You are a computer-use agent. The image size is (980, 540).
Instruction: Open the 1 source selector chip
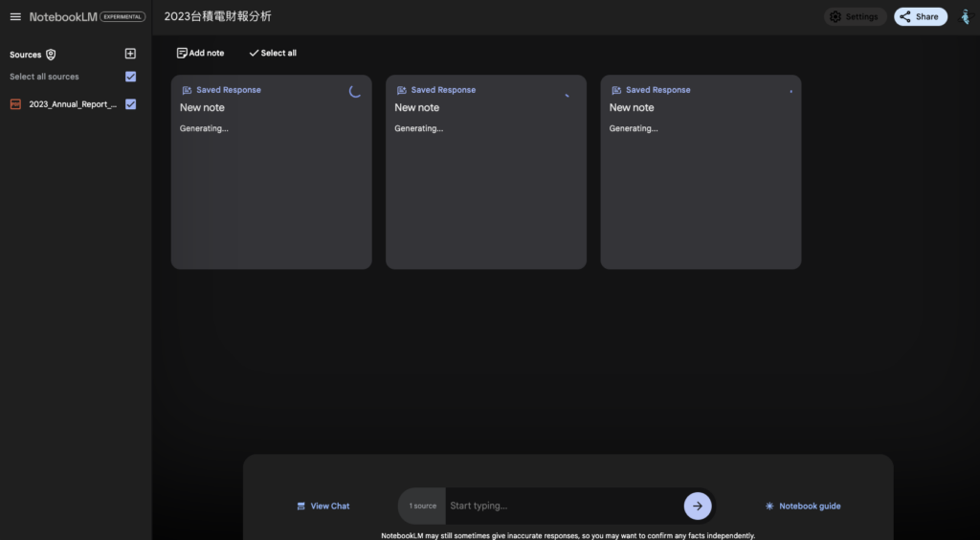click(422, 506)
